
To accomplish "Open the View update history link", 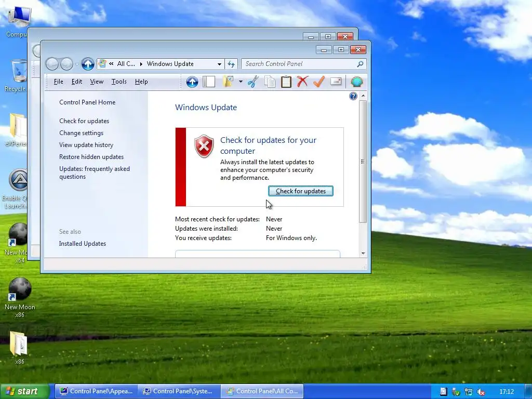I will pos(86,145).
